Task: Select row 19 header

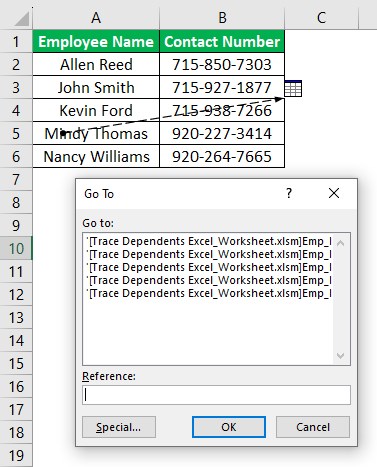Action: (16, 456)
